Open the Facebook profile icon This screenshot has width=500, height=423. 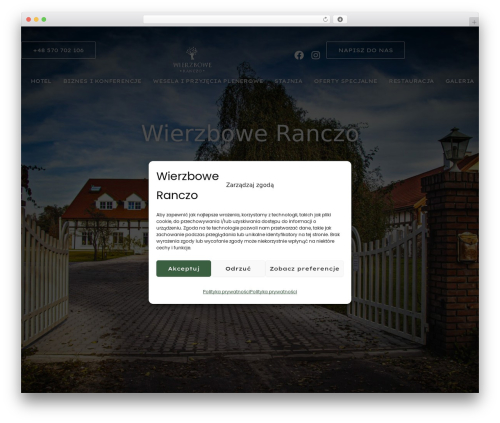click(299, 55)
